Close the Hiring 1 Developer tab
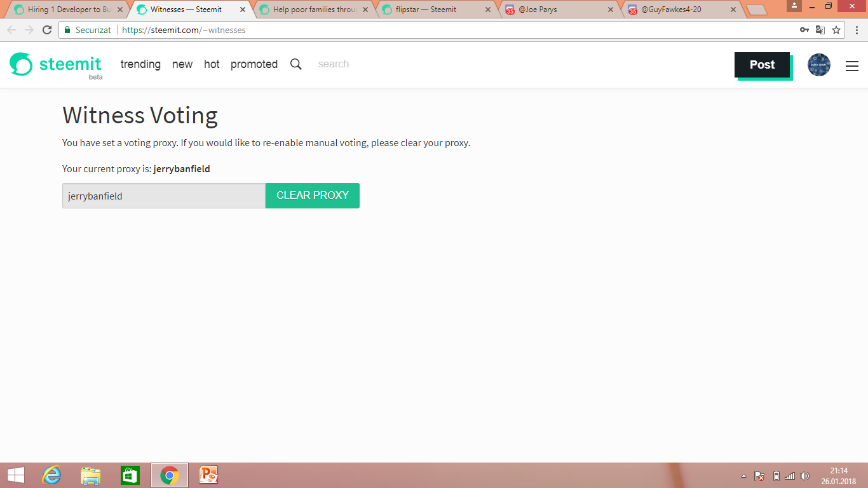This screenshot has height=488, width=868. [120, 10]
